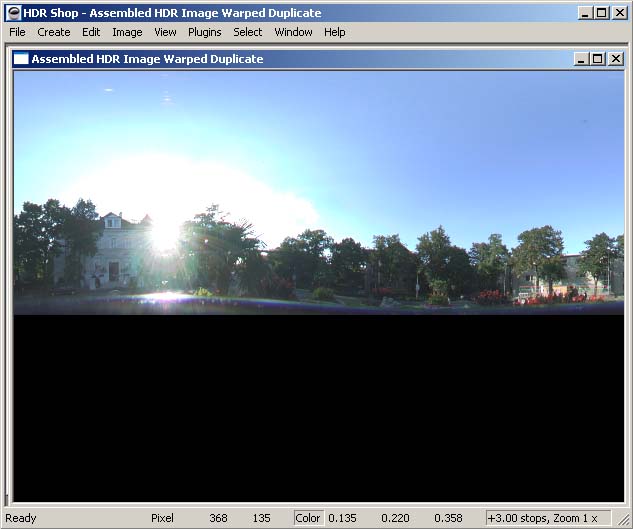Click the window resize grip in status bar corner
Viewport: 633px width, 529px height.
(x=622, y=519)
